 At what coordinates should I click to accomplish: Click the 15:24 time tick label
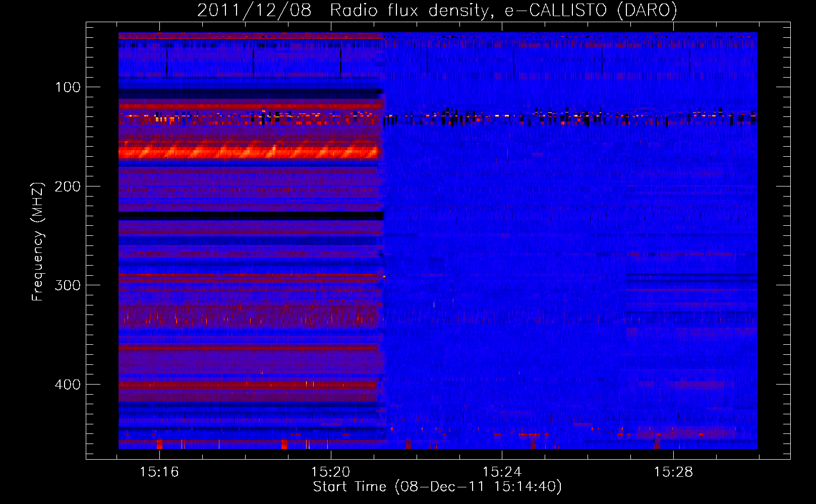pos(502,472)
